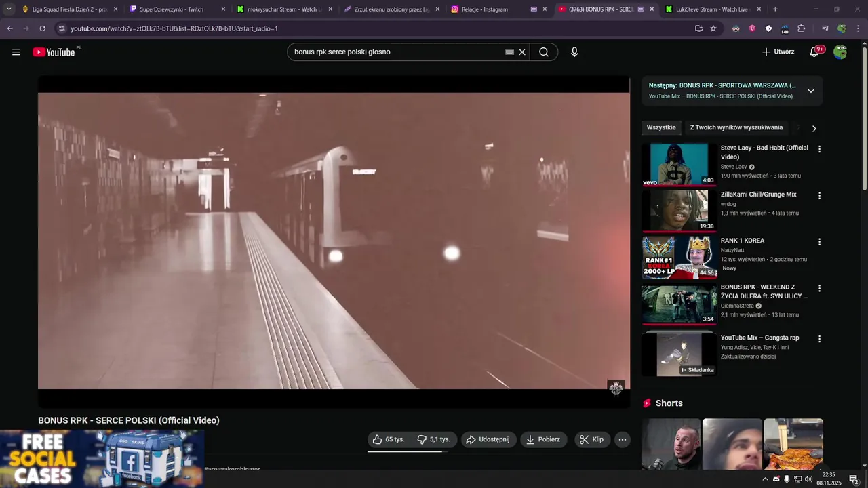Image resolution: width=868 pixels, height=488 pixels.
Task: Open Windows notification center icon
Action: pyautogui.click(x=854, y=479)
